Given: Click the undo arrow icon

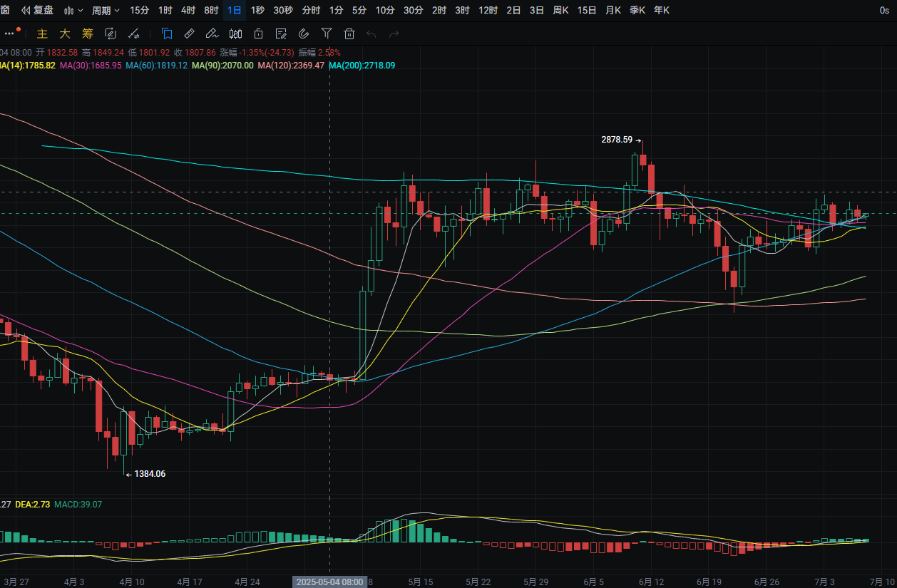Looking at the screenshot, I should coord(371,33).
